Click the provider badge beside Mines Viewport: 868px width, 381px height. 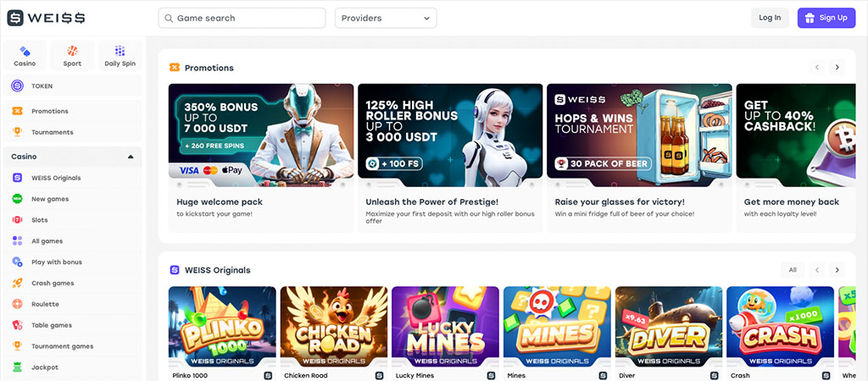point(603,375)
